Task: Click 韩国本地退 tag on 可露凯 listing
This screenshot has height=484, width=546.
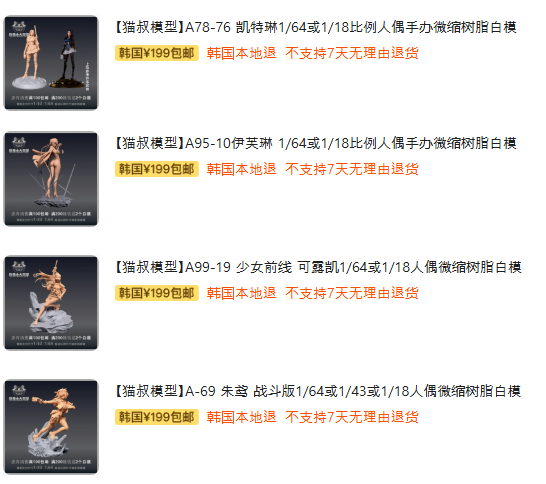Action: click(241, 293)
